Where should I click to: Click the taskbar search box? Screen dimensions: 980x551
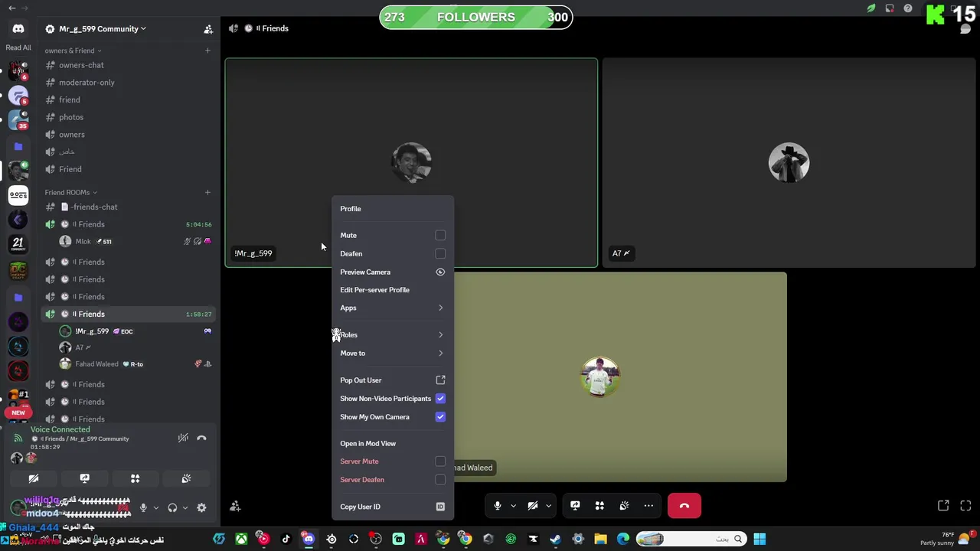point(690,539)
